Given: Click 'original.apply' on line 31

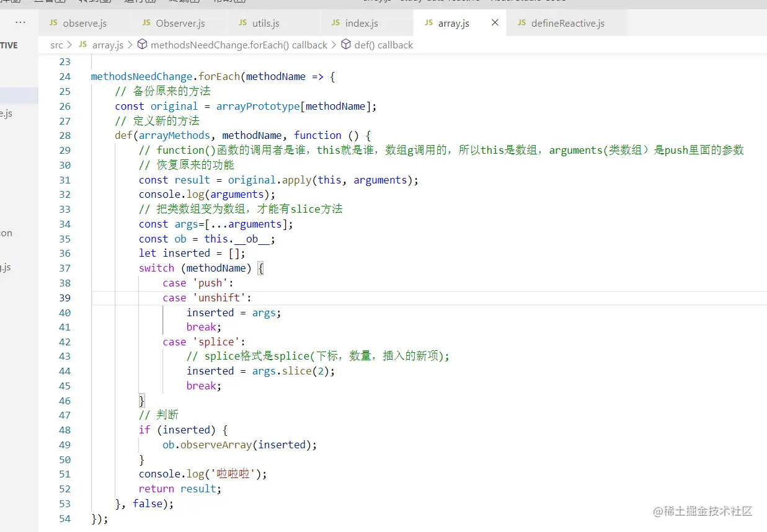Looking at the screenshot, I should [270, 180].
